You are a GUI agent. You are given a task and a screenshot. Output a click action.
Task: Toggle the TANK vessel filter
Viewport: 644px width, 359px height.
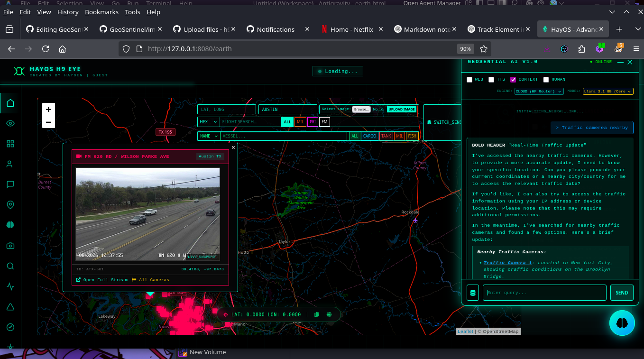click(x=386, y=136)
